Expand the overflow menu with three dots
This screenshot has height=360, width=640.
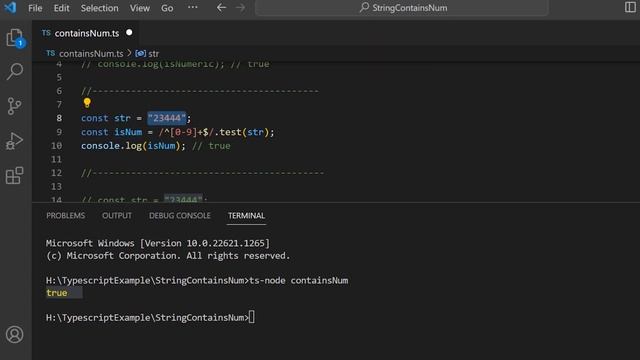193,7
